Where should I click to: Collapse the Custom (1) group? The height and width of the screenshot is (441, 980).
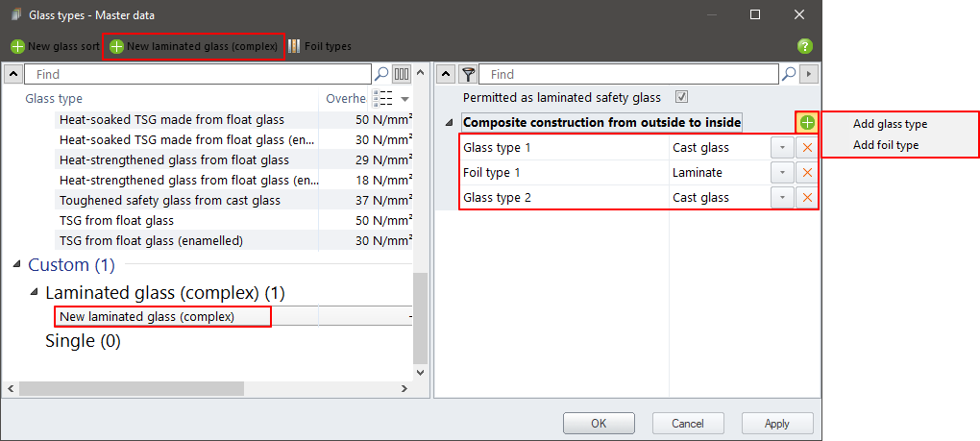pos(16,264)
